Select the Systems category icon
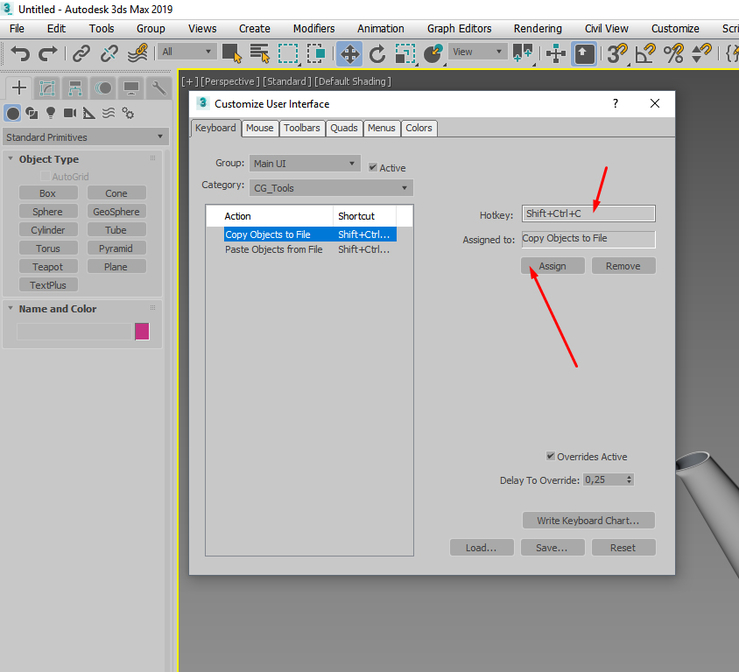The width and height of the screenshot is (739, 672). tap(128, 113)
